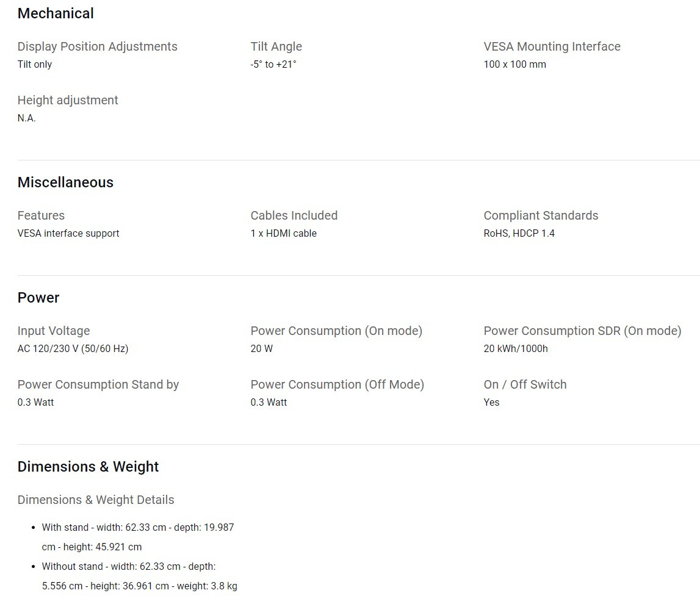
Task: Click the Tilt Angle label
Action: pos(276,46)
